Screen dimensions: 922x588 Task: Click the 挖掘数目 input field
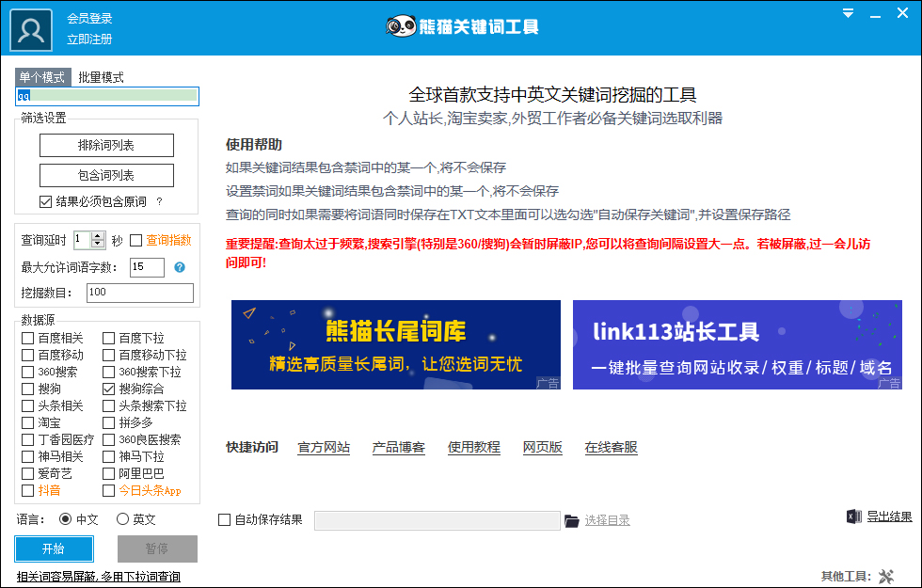click(x=140, y=293)
